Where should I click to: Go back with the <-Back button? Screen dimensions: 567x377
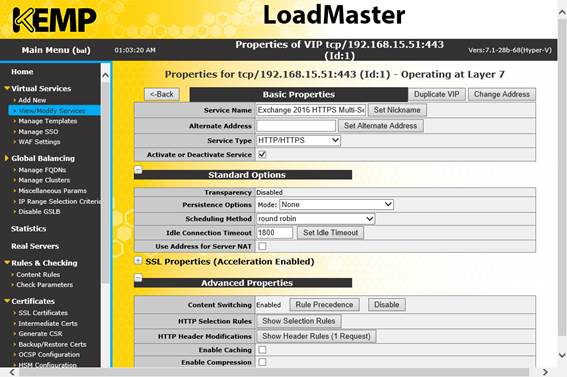click(x=162, y=94)
